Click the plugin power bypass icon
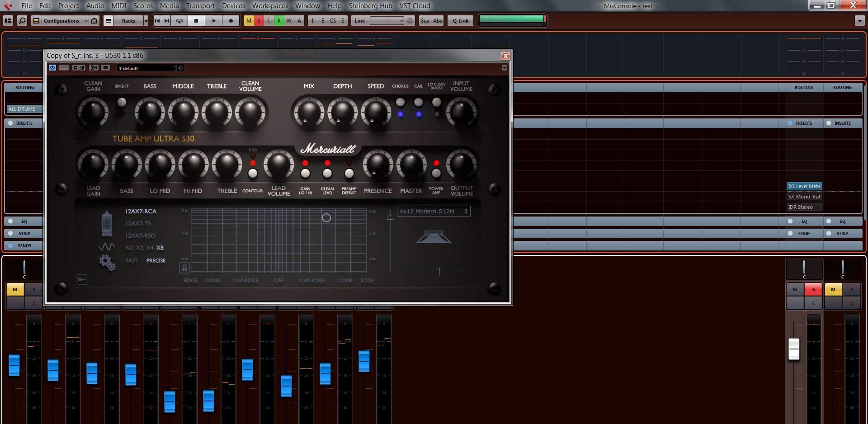Screen dimensions: 868x424 (52, 68)
